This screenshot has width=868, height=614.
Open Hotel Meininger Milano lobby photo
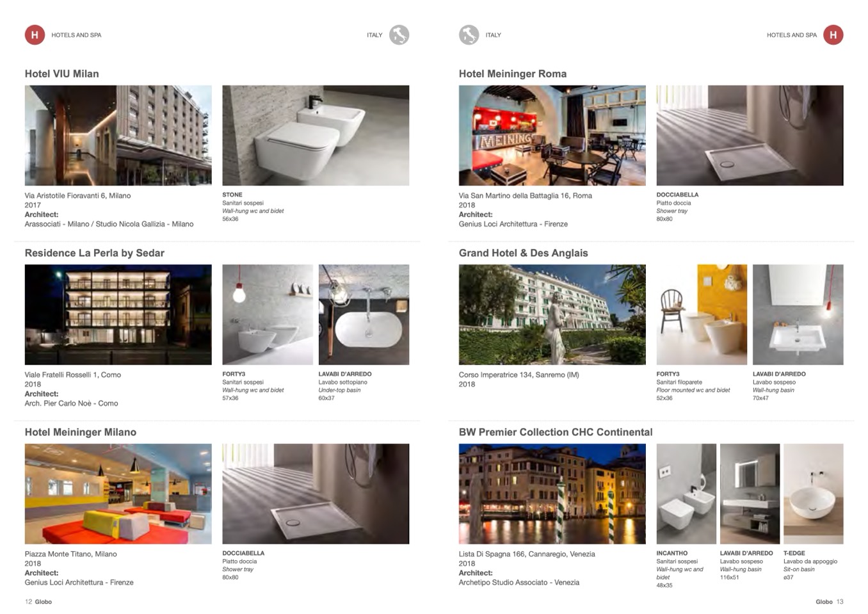coord(118,494)
